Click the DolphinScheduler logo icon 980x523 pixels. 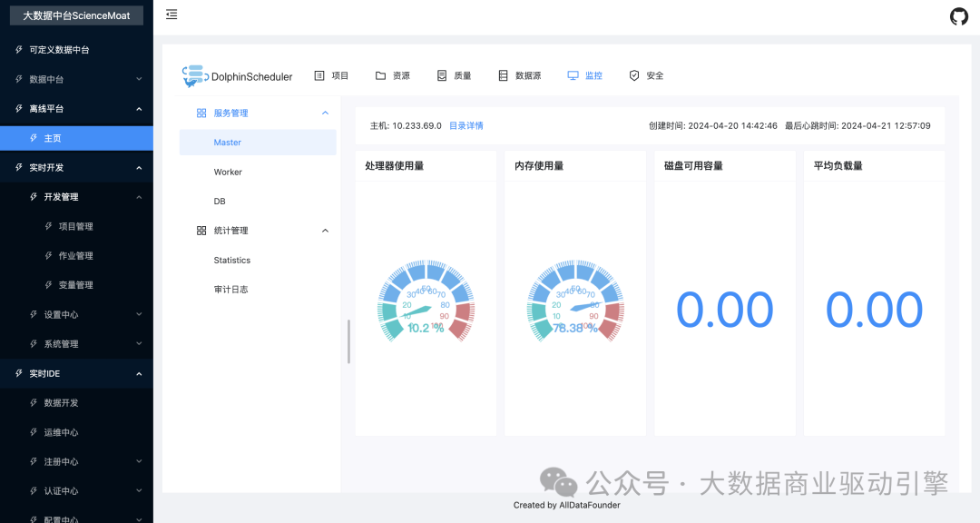193,76
